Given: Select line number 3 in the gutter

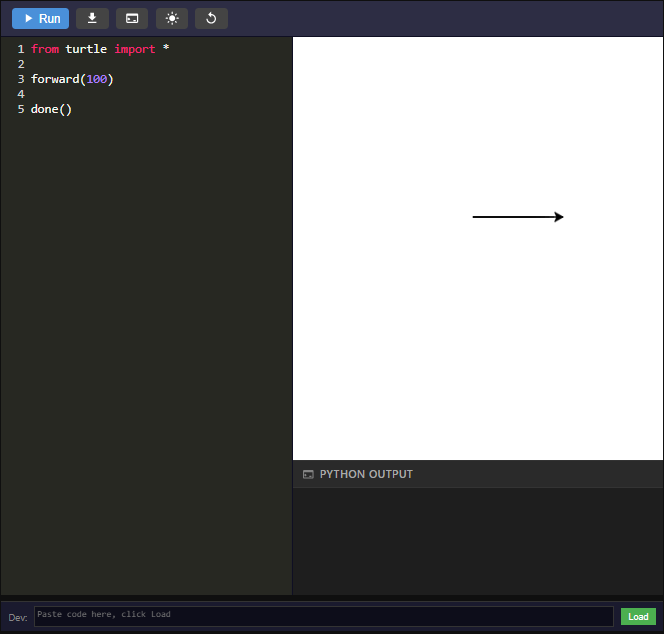Looking at the screenshot, I should coord(20,79).
